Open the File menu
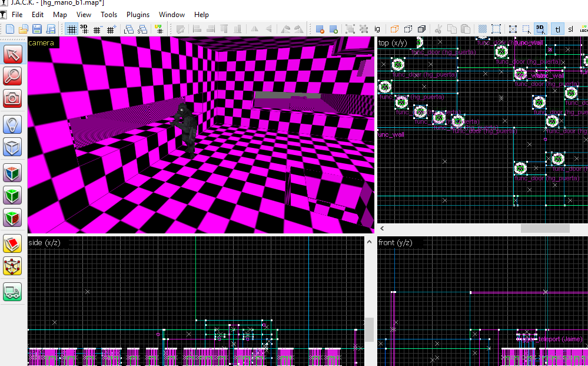 (x=17, y=15)
